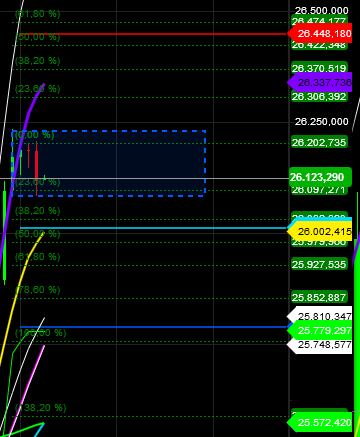Click the 26.370,519 Fibonacci price label
Viewport: 360px width, 437px height.
tap(319, 68)
